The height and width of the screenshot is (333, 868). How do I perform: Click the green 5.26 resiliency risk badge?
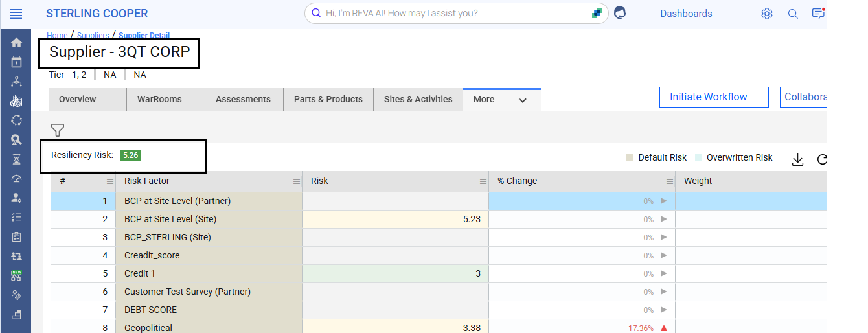[x=130, y=155]
